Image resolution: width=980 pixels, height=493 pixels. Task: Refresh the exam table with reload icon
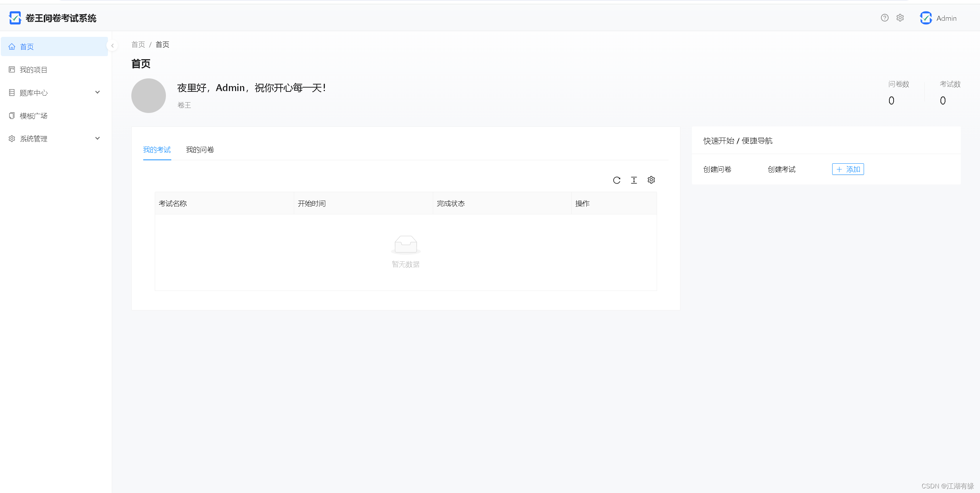(x=617, y=180)
